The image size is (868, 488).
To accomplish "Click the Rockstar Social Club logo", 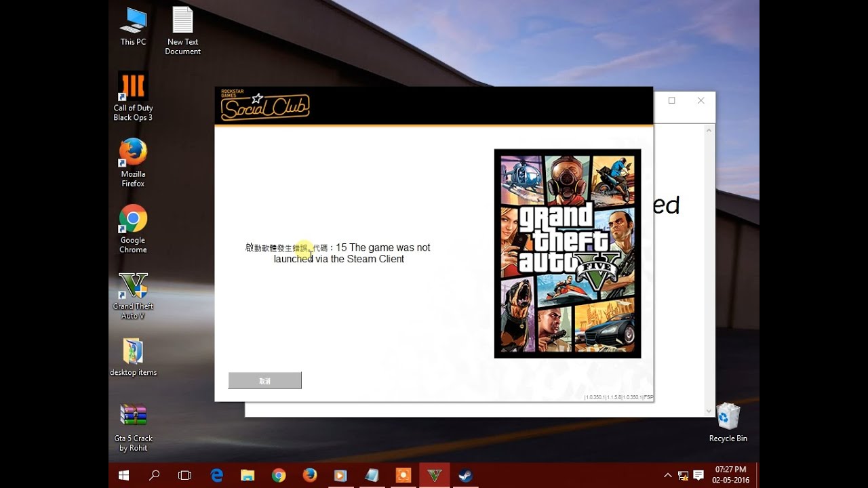I will 265,105.
